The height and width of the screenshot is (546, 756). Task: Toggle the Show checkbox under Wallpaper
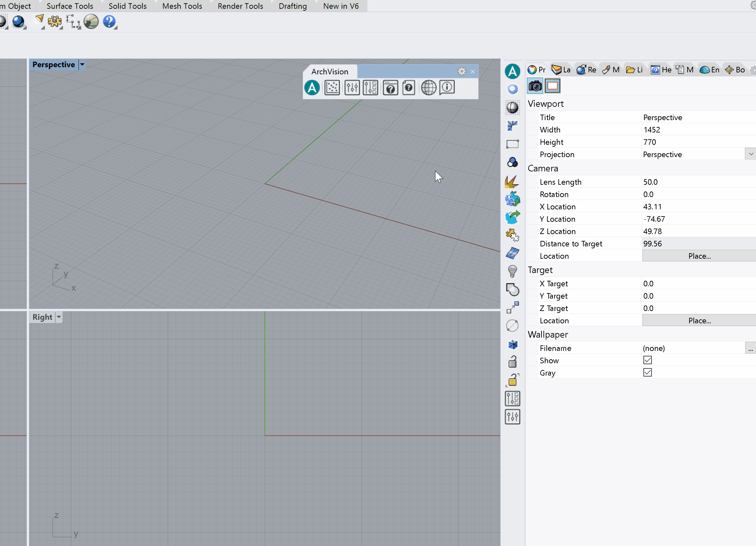point(647,360)
